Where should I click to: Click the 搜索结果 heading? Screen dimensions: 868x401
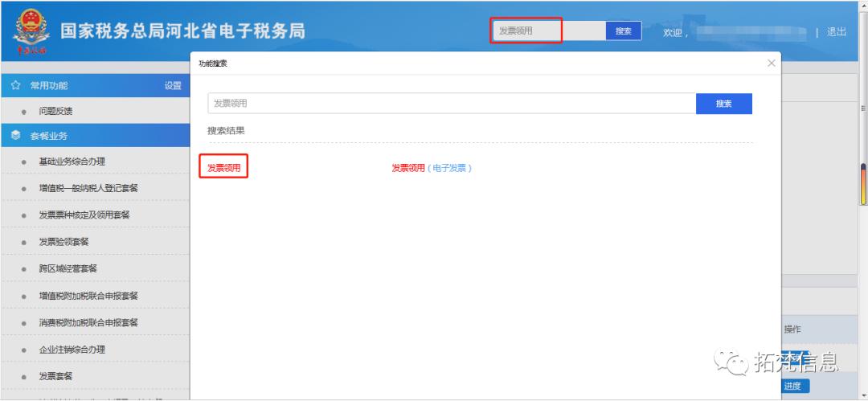[226, 131]
